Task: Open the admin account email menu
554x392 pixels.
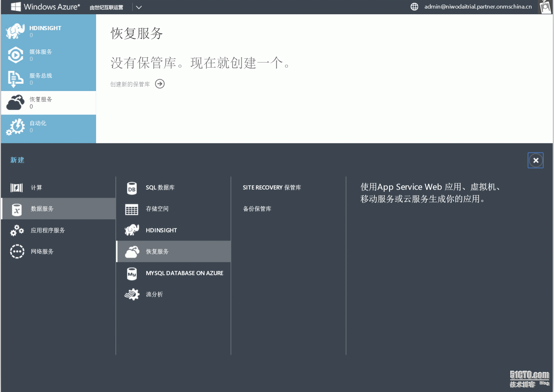Action: (x=478, y=7)
